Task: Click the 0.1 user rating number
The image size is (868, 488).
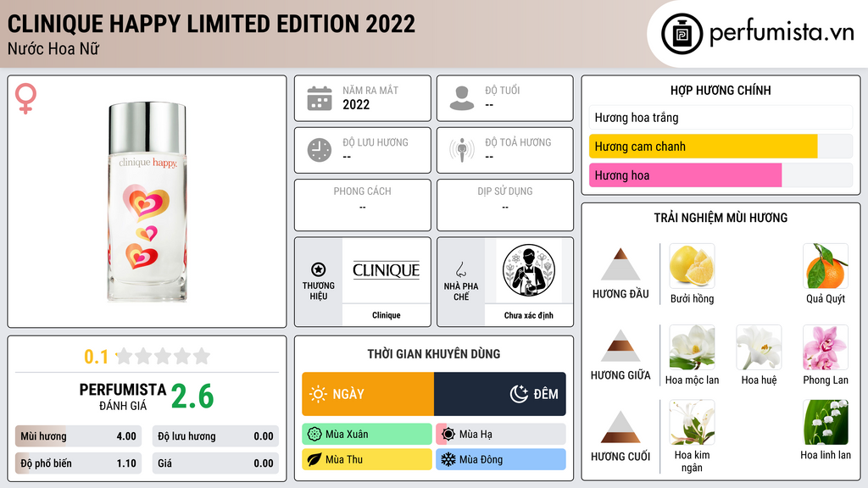Action: point(96,357)
